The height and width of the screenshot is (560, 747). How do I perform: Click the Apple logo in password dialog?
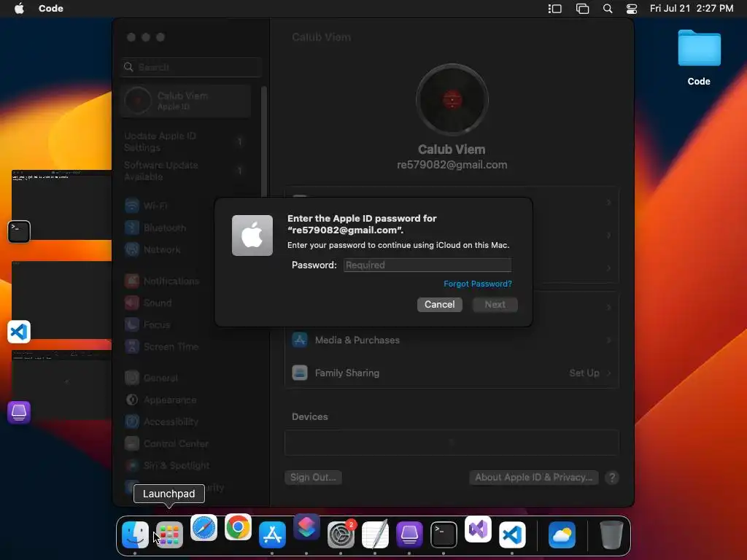point(252,236)
